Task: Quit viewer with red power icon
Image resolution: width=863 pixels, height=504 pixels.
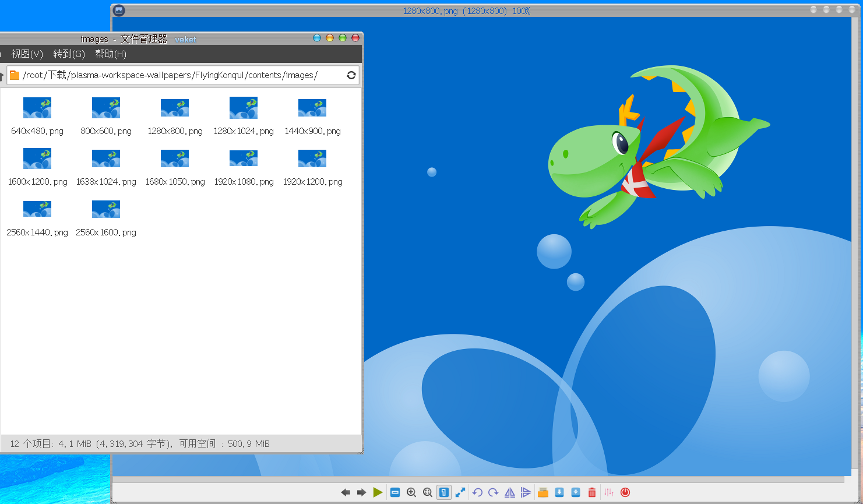Action: point(625,492)
